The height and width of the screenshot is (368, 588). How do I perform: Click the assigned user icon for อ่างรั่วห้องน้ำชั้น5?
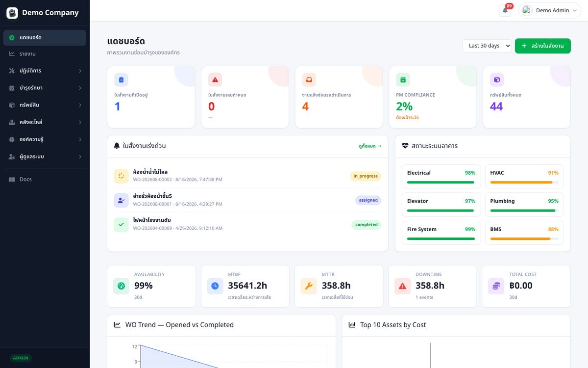click(x=121, y=200)
